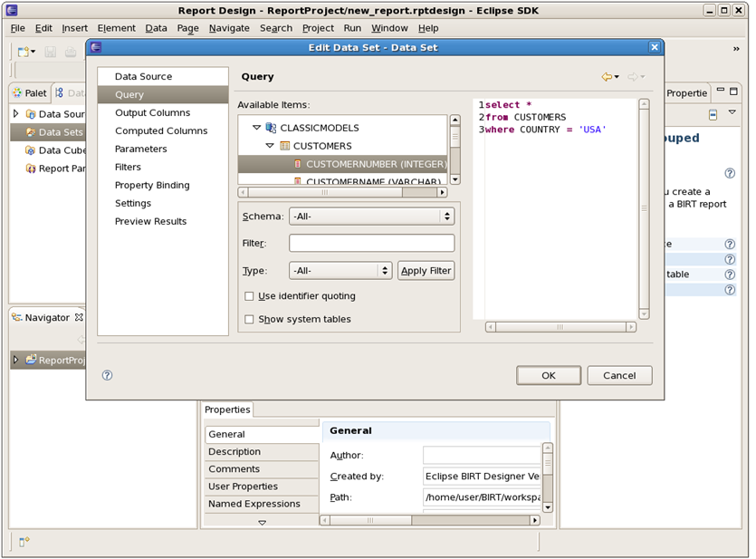Expand the ReportProject navigator node

pos(16,360)
